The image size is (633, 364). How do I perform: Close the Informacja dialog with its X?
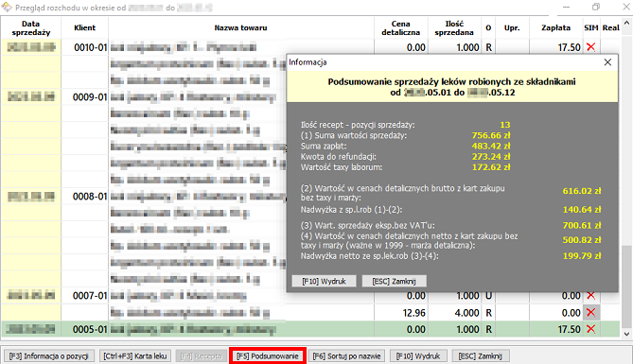[x=607, y=62]
